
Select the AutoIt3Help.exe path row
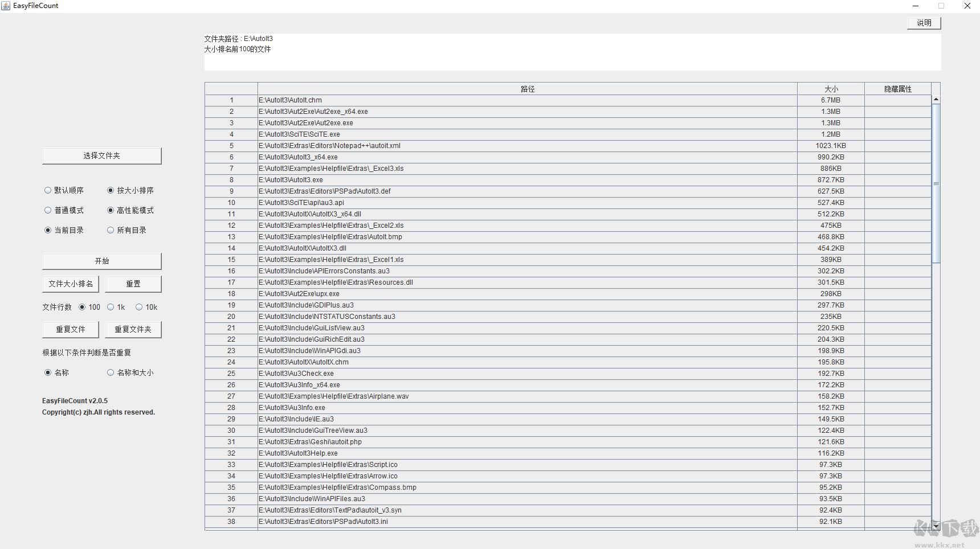528,453
